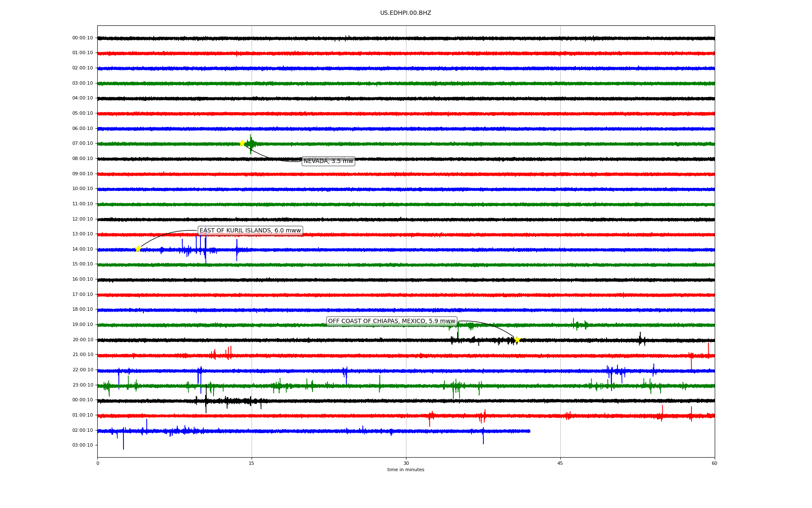This screenshot has height=508, width=812.
Task: Click the second 01:00:10 row label near bottom
Action: click(x=82, y=415)
